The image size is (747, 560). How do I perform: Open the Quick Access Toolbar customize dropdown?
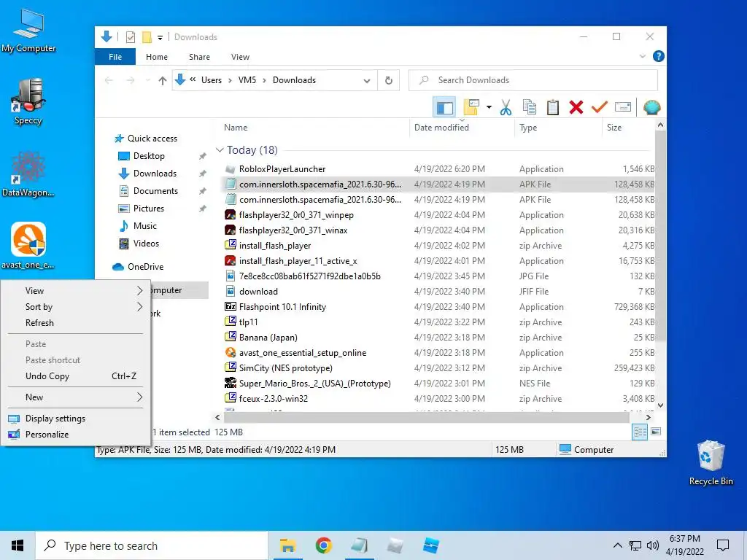coord(160,37)
